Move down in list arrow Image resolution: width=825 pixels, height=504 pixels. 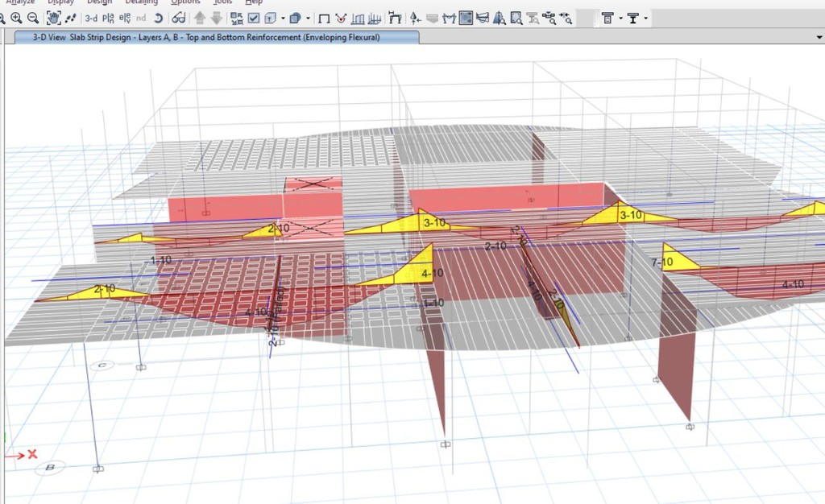click(216, 19)
